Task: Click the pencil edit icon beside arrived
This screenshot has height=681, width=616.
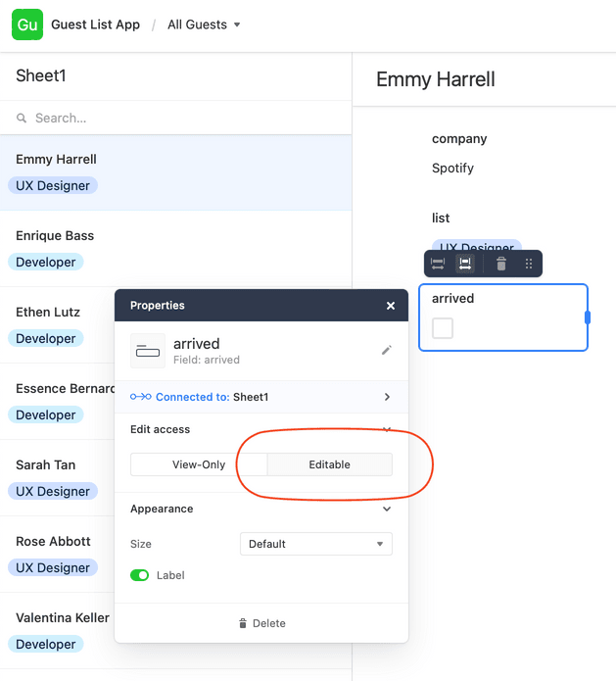Action: [x=387, y=350]
